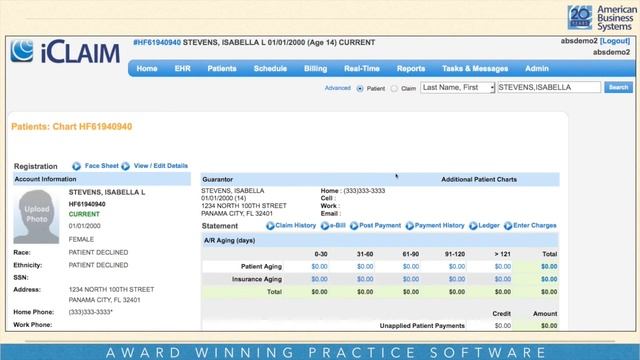This screenshot has height=360, width=640.
Task: Open the Ledger link
Action: [x=489, y=225]
